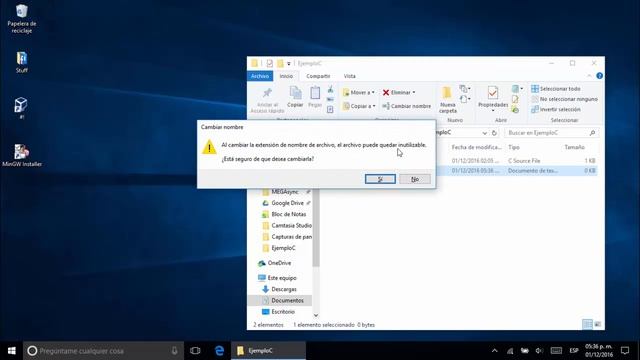Click the navigation pane down scroll arrow
This screenshot has width=640, height=360.
pyautogui.click(x=316, y=315)
